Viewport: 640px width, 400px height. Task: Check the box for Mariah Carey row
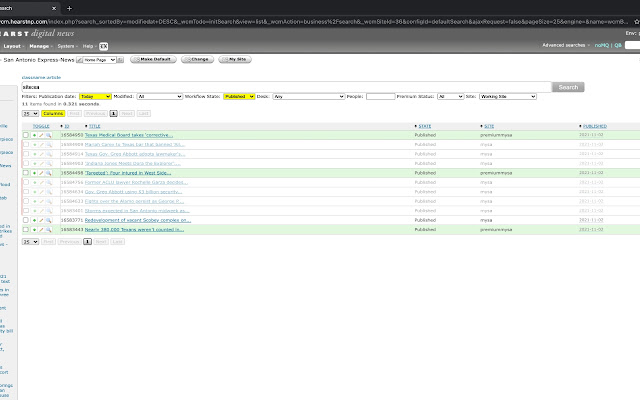click(x=26, y=144)
